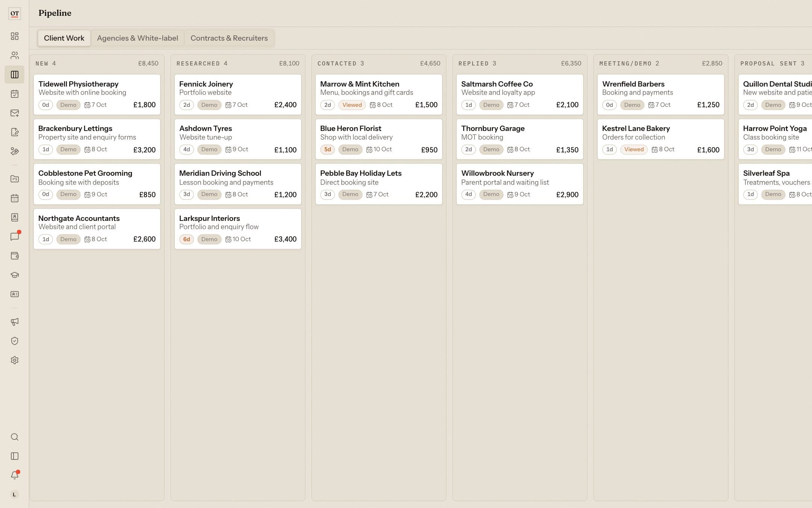
Task: Open the Cobblestone Pet Grooming card
Action: 97,184
